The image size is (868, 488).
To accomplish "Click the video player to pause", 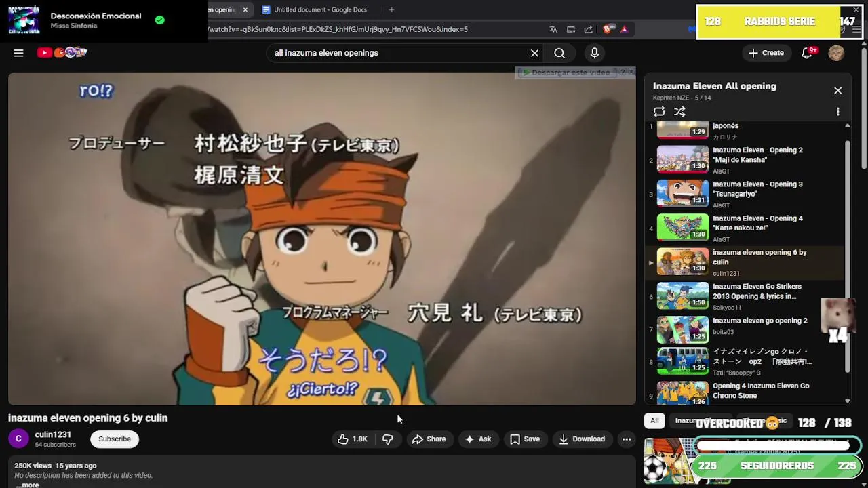I will pyautogui.click(x=322, y=239).
